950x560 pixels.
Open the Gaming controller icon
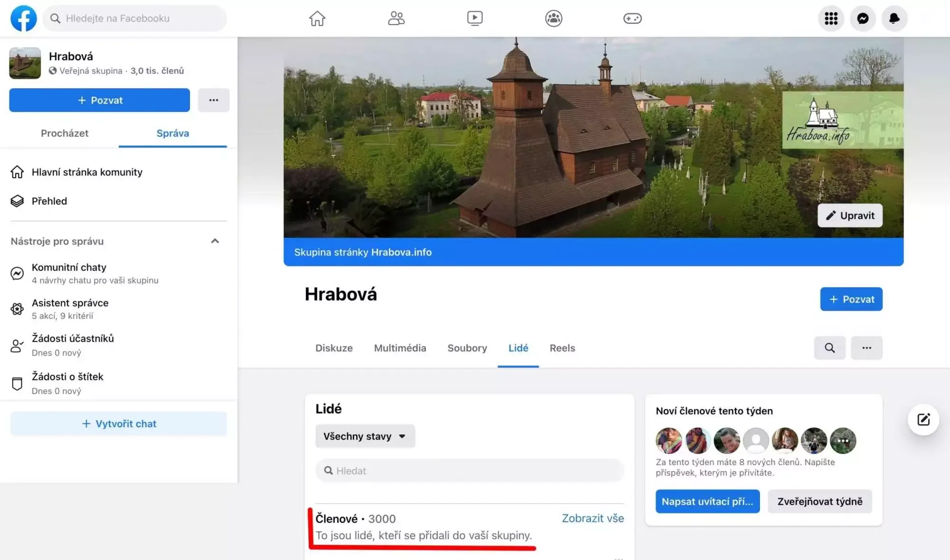(632, 19)
